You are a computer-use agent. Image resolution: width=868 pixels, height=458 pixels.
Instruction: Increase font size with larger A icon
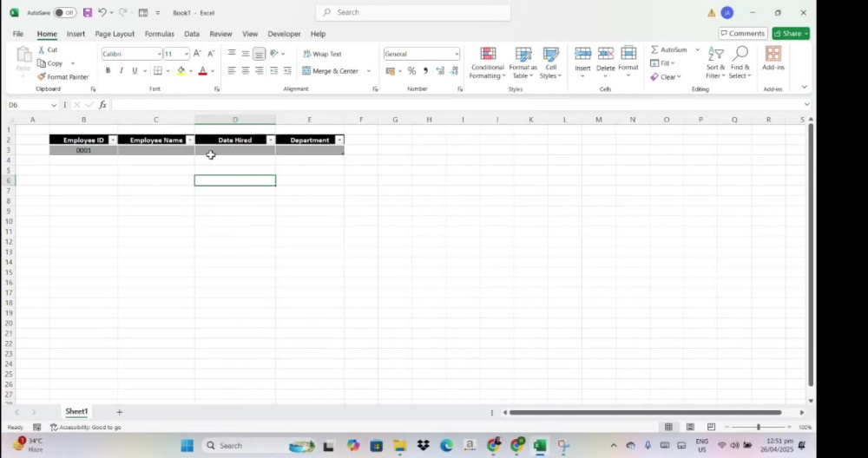pos(197,54)
